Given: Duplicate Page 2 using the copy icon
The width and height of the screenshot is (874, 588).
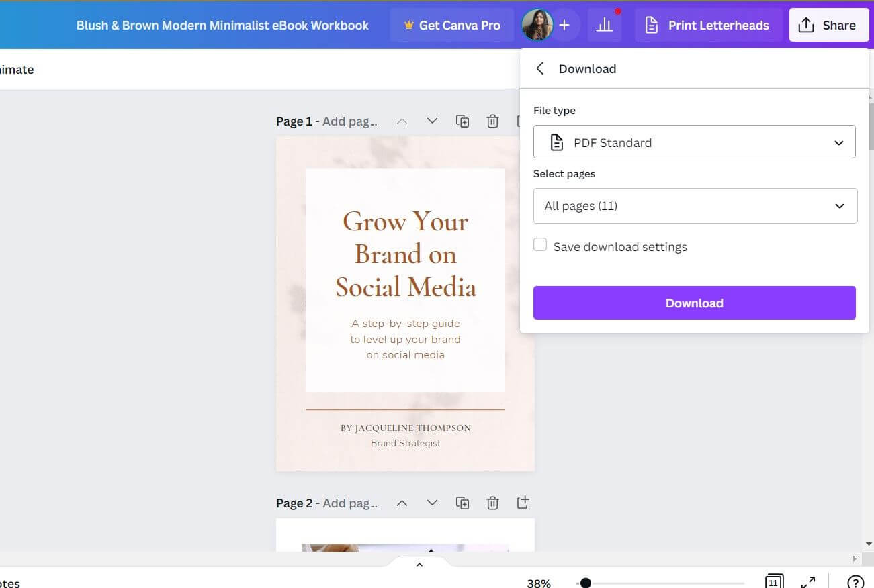Looking at the screenshot, I should pyautogui.click(x=462, y=502).
